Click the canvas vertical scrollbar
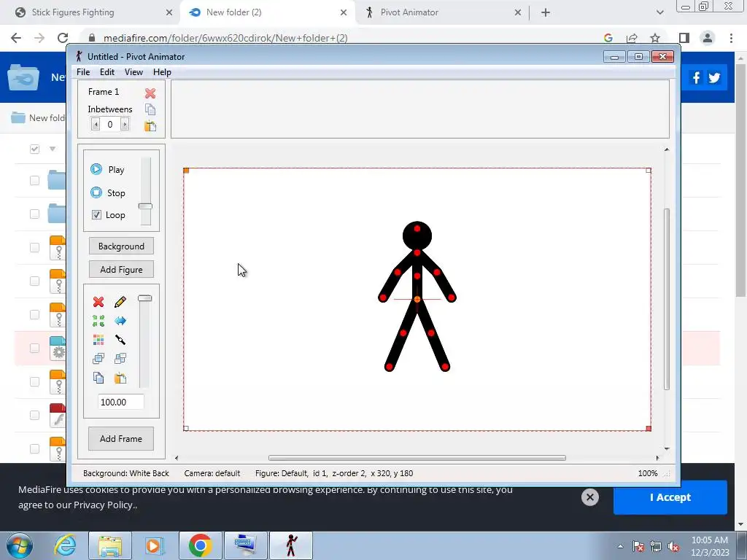Image resolution: width=747 pixels, height=560 pixels. [667, 299]
